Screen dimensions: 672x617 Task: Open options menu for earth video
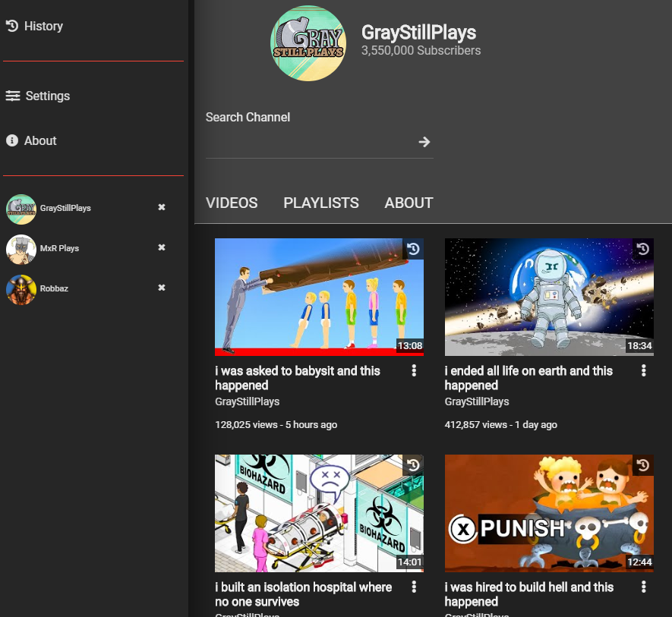[x=644, y=370]
